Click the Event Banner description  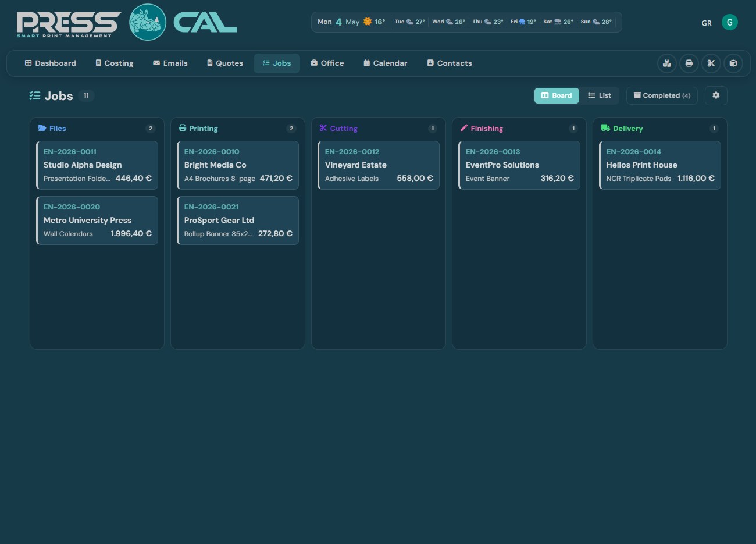coord(487,179)
